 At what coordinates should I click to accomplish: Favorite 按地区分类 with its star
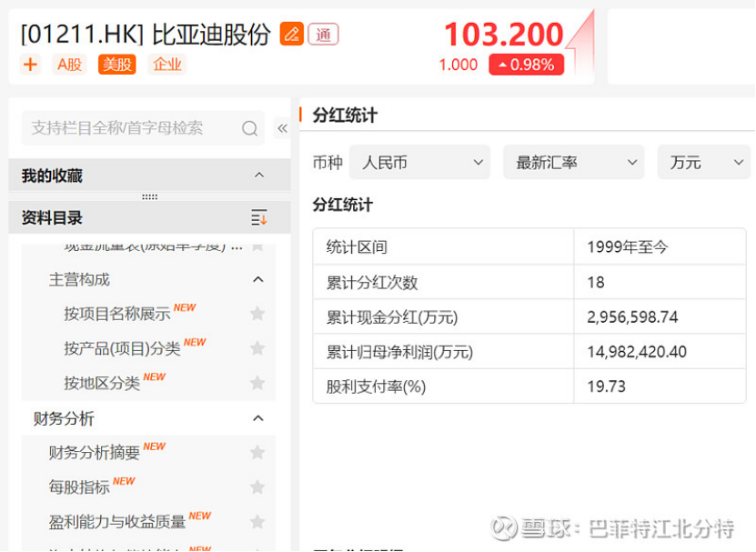[x=257, y=383]
